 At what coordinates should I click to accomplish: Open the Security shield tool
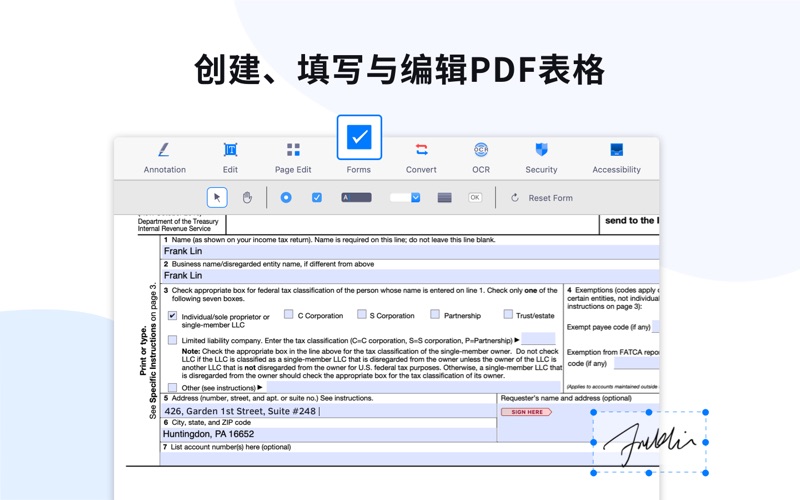tap(541, 149)
